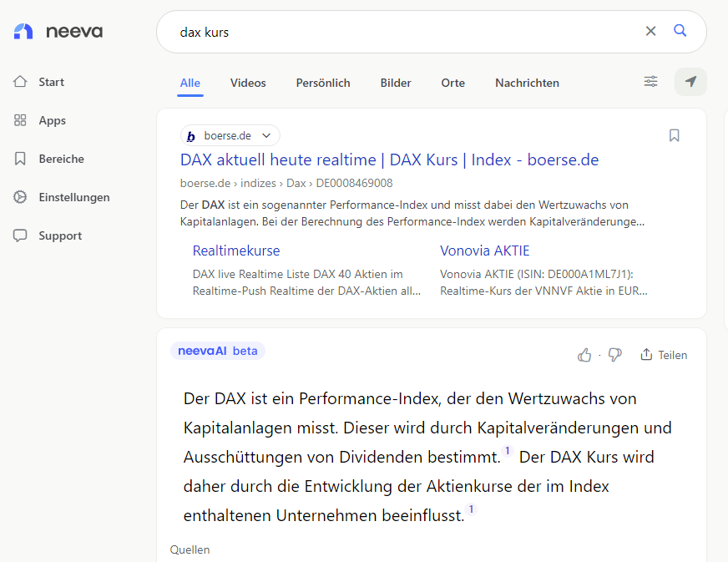Switch to the Videos tab
This screenshot has height=562, width=728.
(x=248, y=84)
